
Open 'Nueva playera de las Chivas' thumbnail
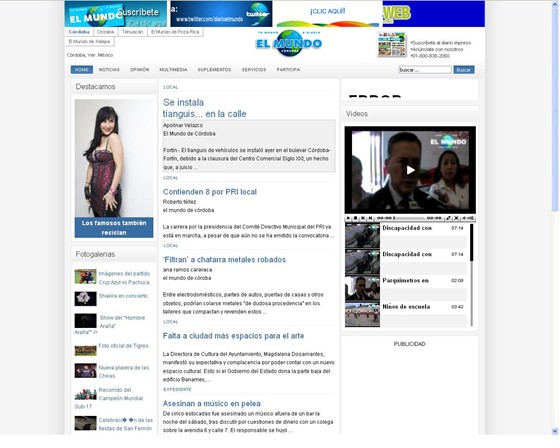tap(85, 370)
